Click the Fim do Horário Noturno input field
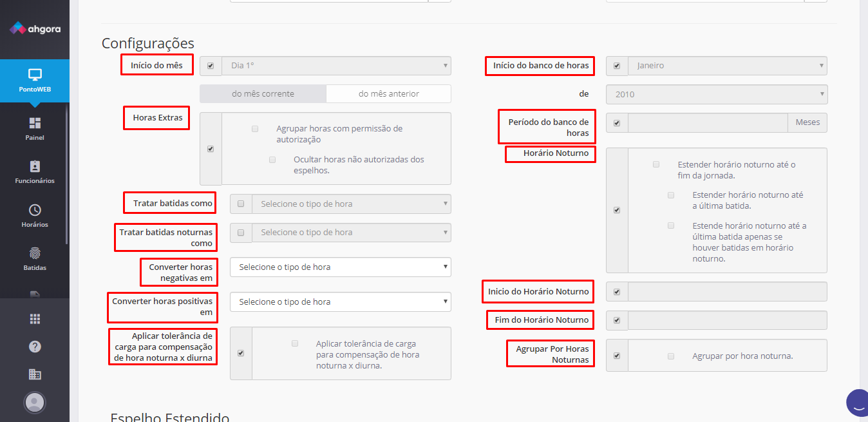868x422 pixels. click(728, 320)
